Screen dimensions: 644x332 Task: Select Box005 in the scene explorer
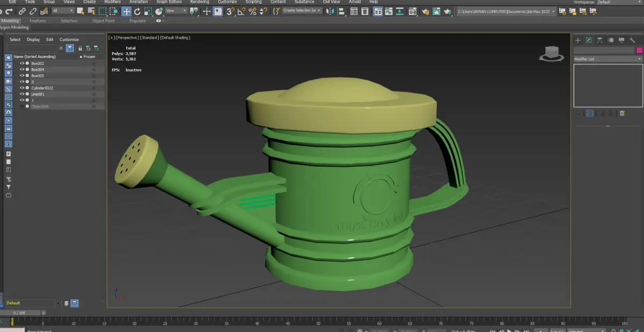coord(38,76)
